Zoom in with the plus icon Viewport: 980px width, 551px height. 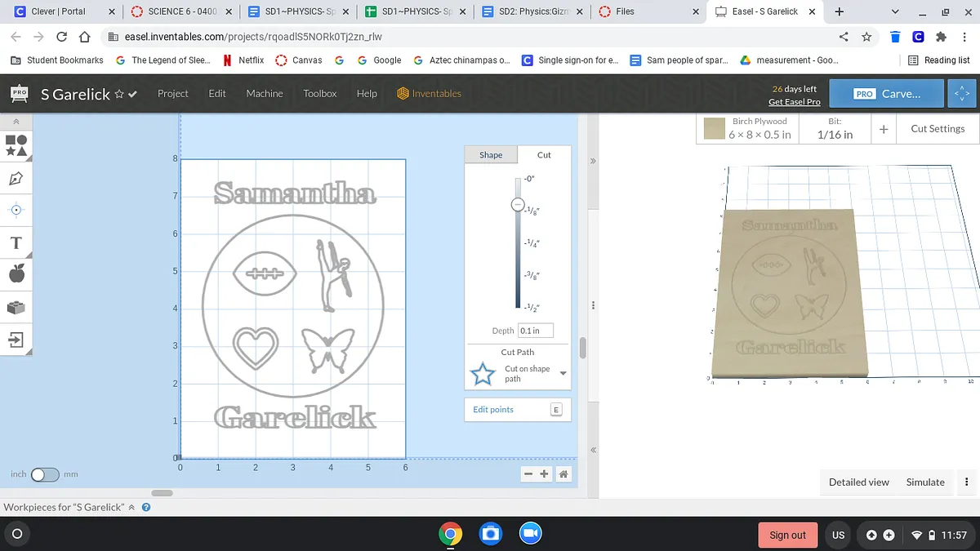coord(545,474)
